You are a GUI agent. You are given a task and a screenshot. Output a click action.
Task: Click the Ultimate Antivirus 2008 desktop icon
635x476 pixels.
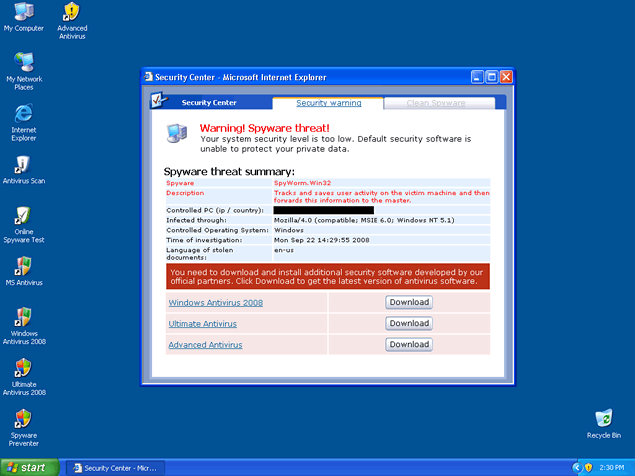click(23, 368)
